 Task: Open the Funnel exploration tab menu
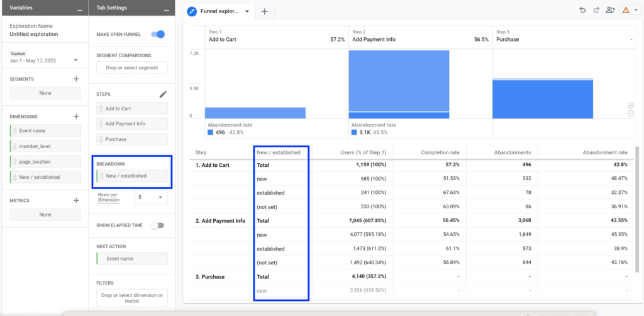pyautogui.click(x=247, y=11)
